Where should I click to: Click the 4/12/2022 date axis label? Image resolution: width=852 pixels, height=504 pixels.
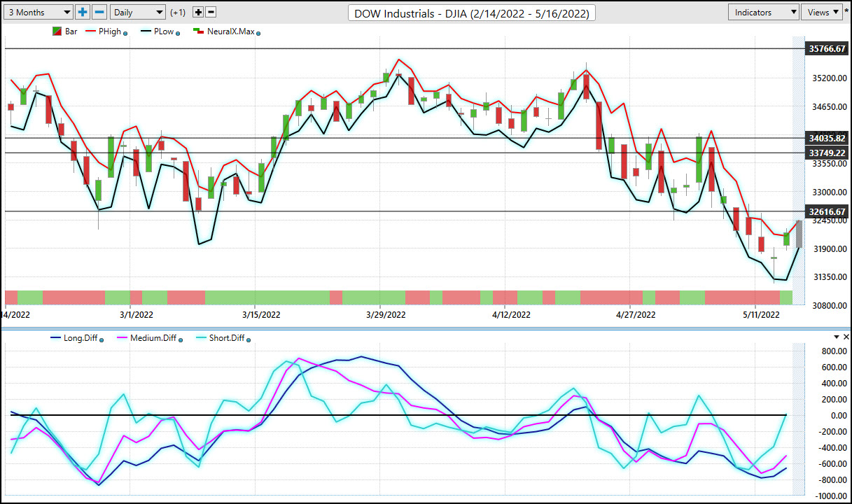(x=510, y=316)
